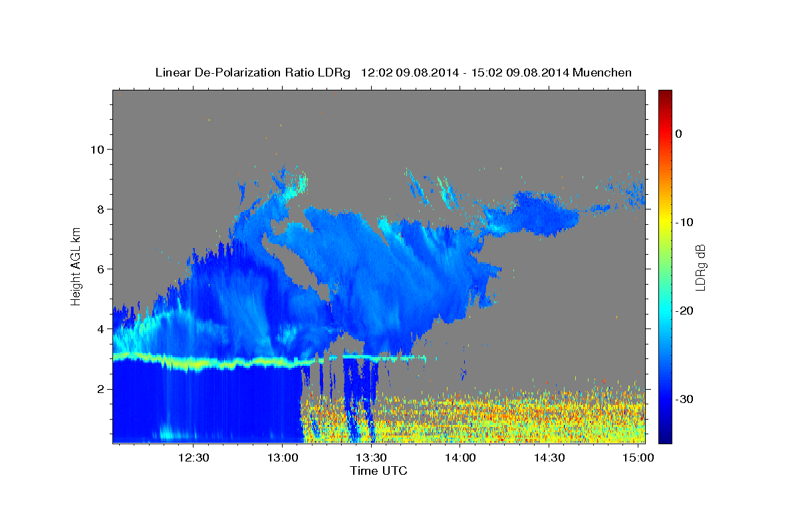Image resolution: width=798 pixels, height=532 pixels.
Task: Pick the dark blue bottom of colorbar
Action: (664, 439)
